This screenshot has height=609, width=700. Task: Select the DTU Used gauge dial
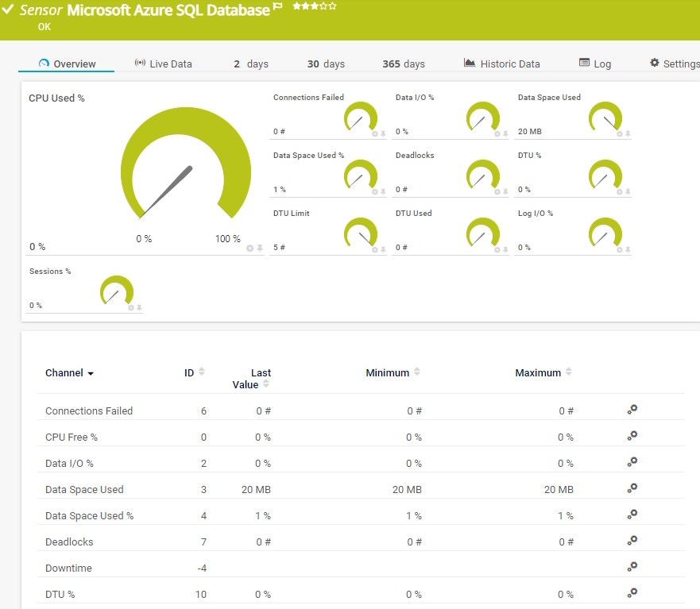pos(483,233)
